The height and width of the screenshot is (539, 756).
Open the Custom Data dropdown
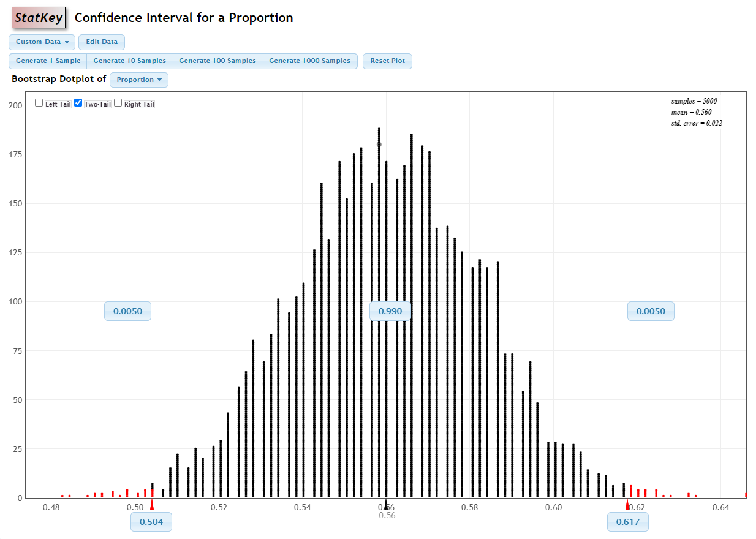[x=41, y=42]
